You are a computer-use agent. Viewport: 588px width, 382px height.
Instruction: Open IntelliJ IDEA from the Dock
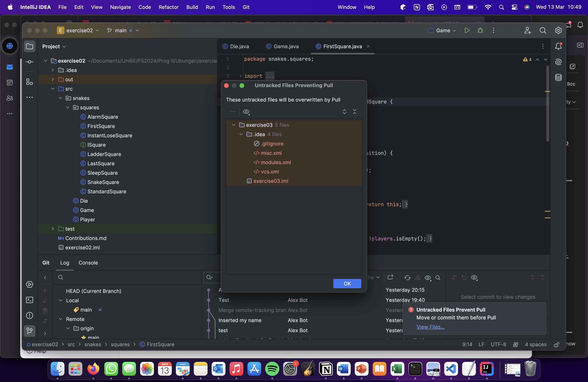[x=487, y=369]
